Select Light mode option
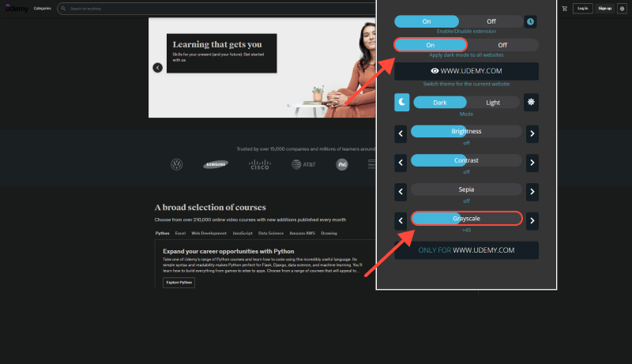Viewport: 632px width, 364px height. [x=492, y=103]
